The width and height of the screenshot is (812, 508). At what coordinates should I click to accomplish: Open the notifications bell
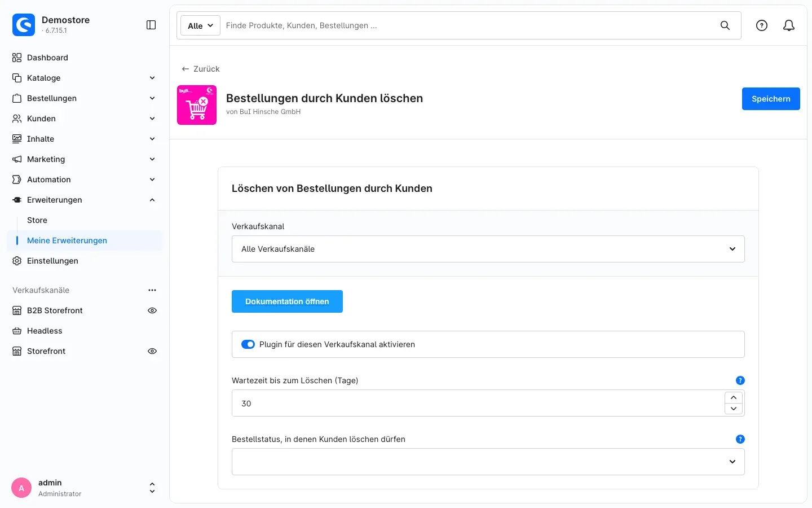click(x=789, y=25)
